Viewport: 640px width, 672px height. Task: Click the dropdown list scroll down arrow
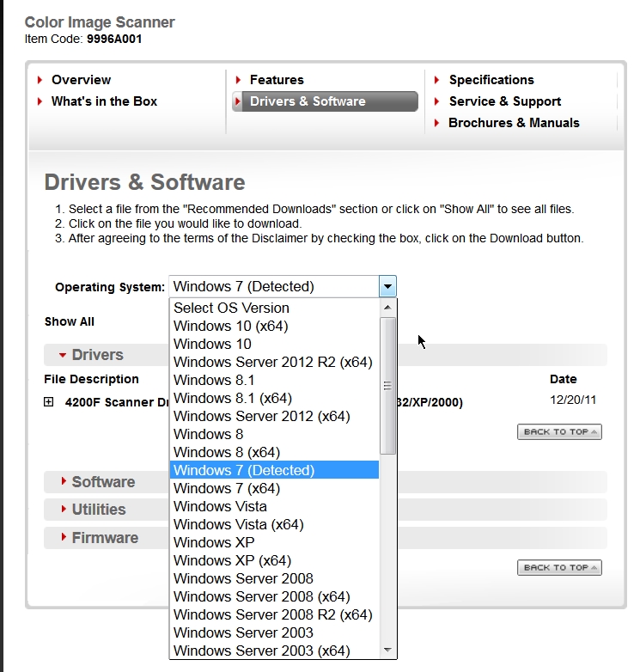(387, 650)
